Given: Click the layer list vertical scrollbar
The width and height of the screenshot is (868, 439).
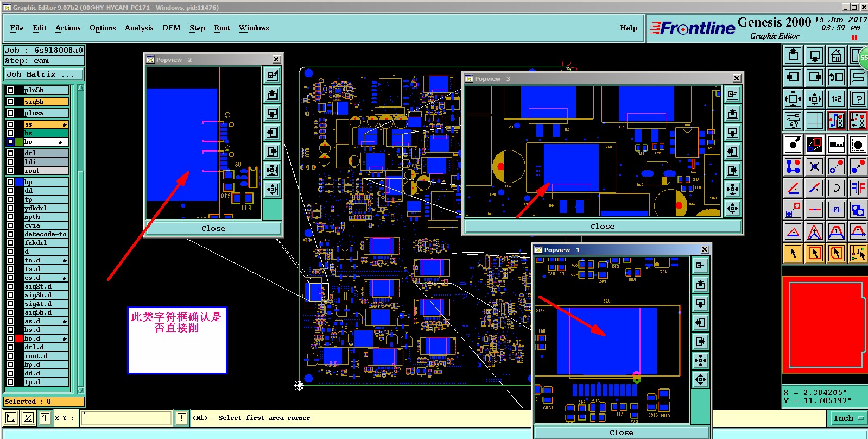Looking at the screenshot, I should click(x=81, y=239).
